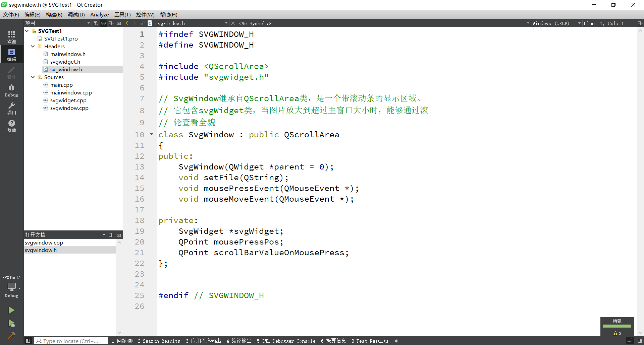Click the editor vertical scrollbar down arrow

click(640, 333)
